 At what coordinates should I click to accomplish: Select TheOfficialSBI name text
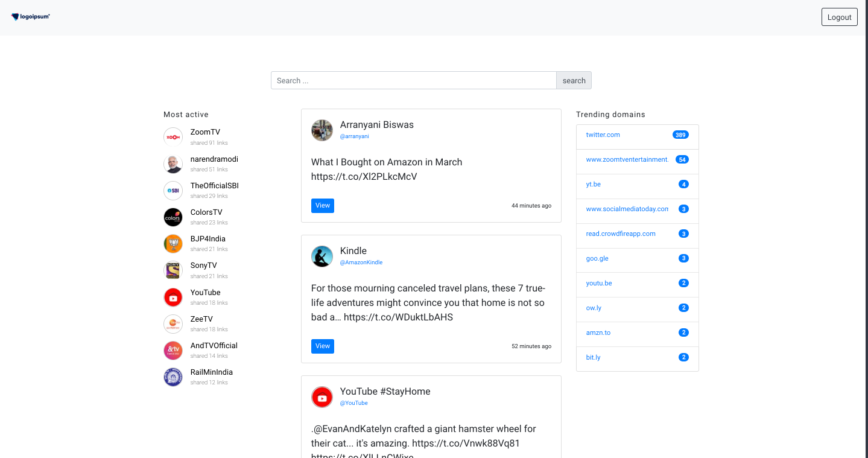pyautogui.click(x=215, y=186)
